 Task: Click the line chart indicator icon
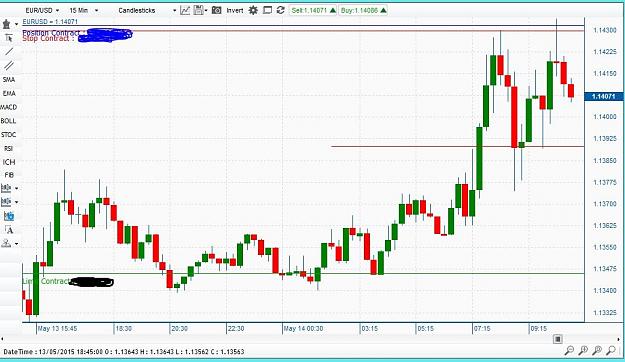pyautogui.click(x=185, y=10)
